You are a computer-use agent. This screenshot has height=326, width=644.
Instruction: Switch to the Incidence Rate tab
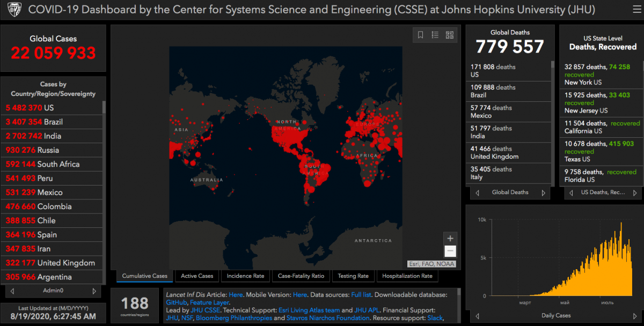coord(245,276)
